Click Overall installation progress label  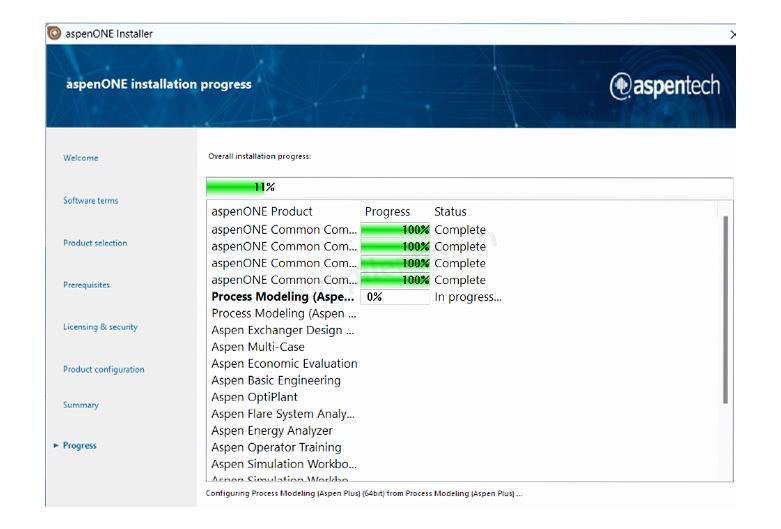point(260,156)
